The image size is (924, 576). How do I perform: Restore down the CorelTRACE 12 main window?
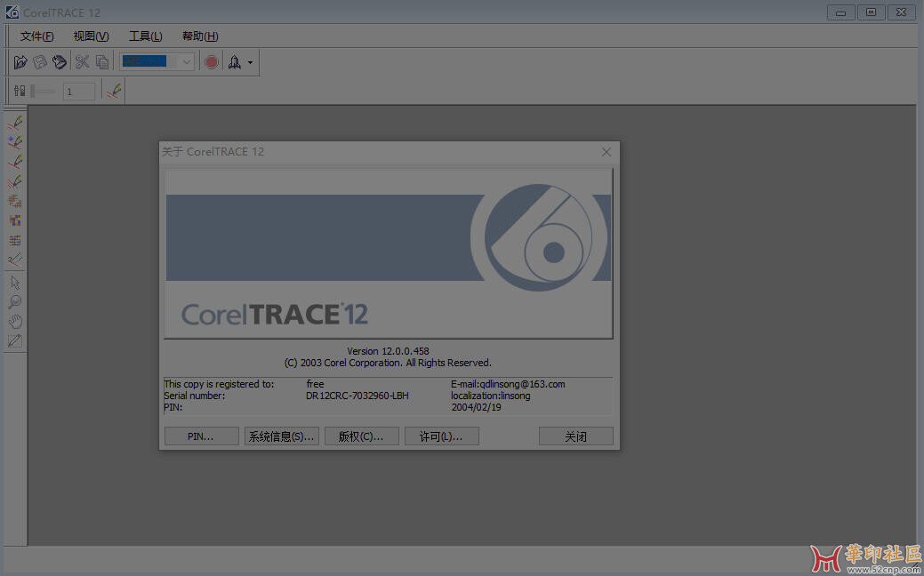click(x=871, y=12)
